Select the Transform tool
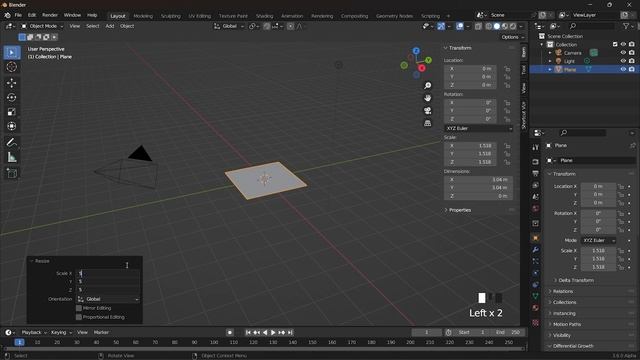Image resolution: width=640 pixels, height=360 pixels. click(11, 126)
